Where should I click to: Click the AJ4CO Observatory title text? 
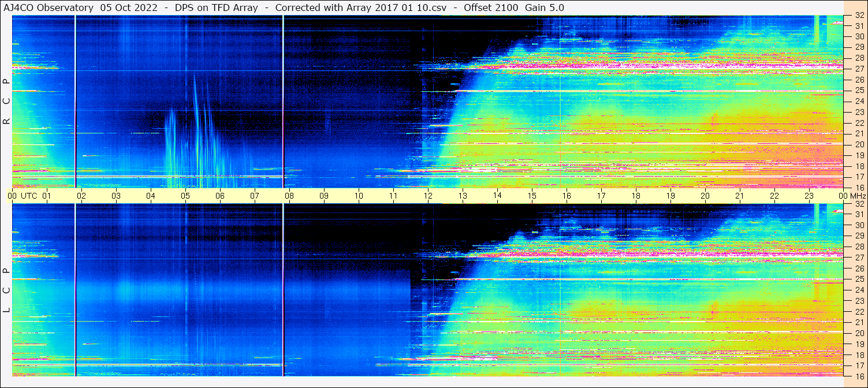click(x=49, y=8)
